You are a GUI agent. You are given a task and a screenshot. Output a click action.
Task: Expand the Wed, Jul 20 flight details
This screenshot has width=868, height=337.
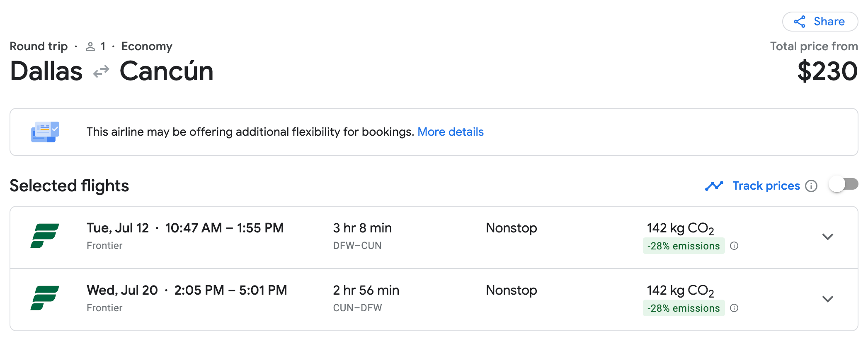tap(827, 299)
